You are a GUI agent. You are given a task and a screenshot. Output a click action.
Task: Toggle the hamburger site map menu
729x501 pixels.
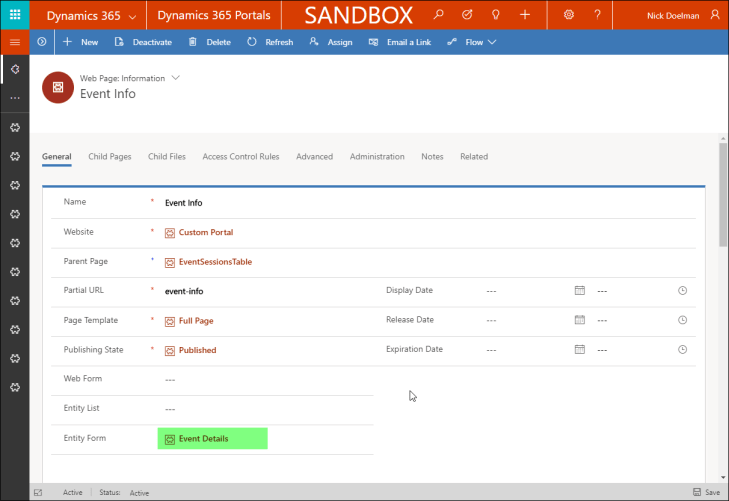tap(15, 42)
